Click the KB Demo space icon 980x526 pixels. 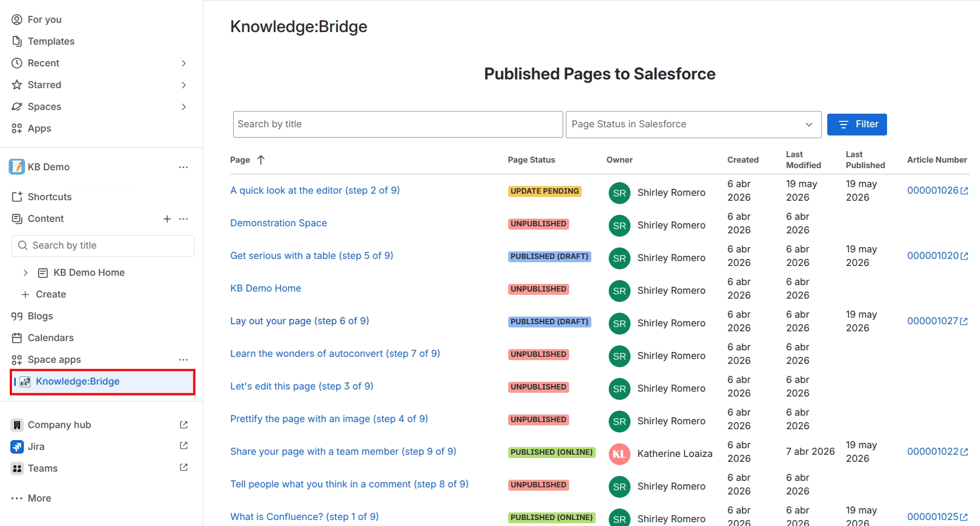point(17,166)
